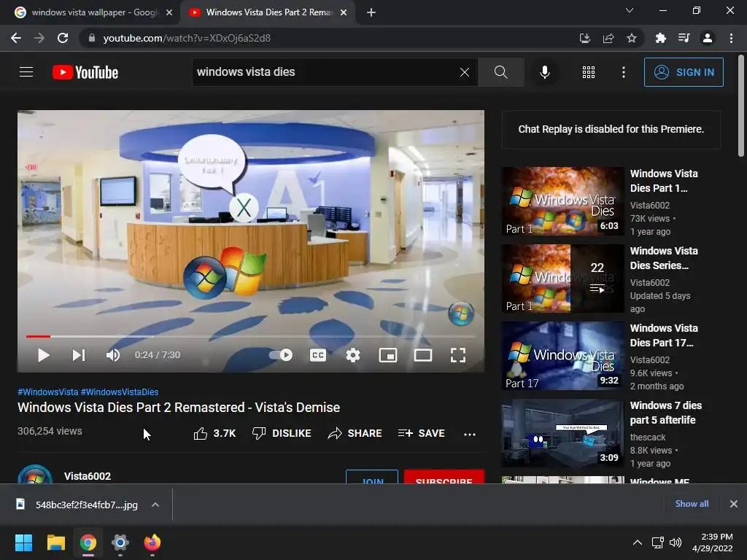Open YouTube settings three-dot menu

coord(623,72)
